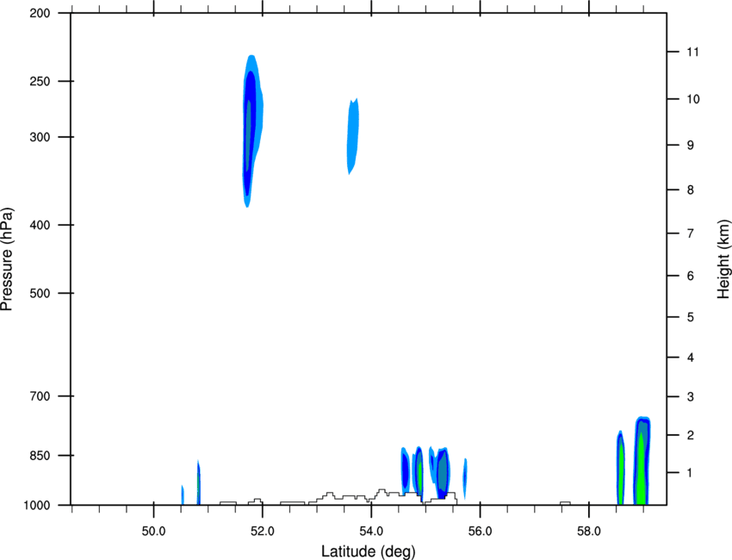732x560 pixels.
Task: Click the 500 pressure tick label
Action: coord(40,293)
